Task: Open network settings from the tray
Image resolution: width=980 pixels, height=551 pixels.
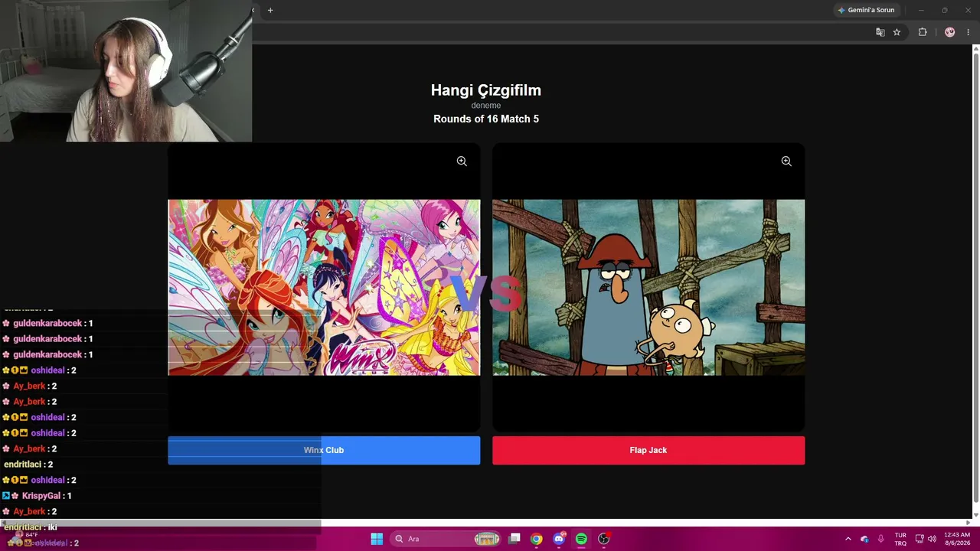Action: [x=920, y=539]
